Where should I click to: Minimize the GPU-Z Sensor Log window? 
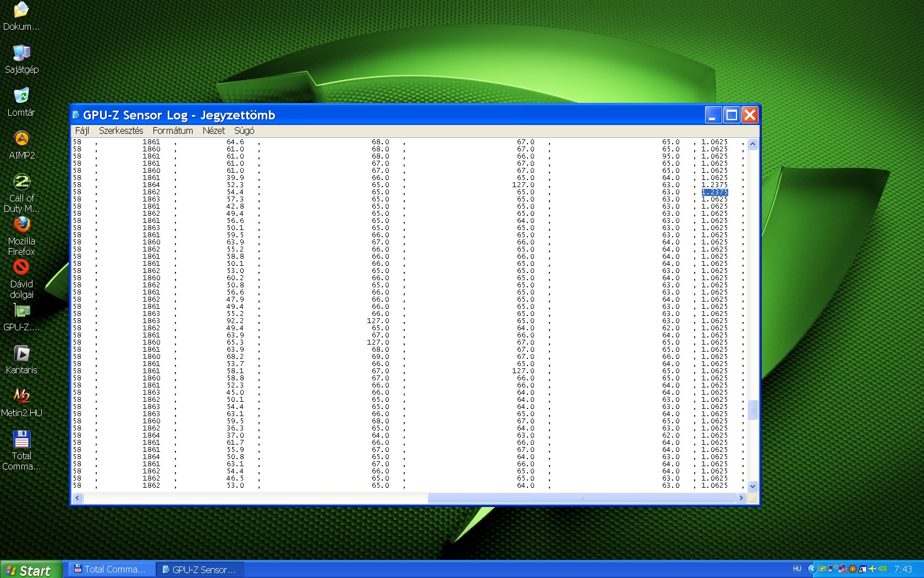[x=713, y=115]
